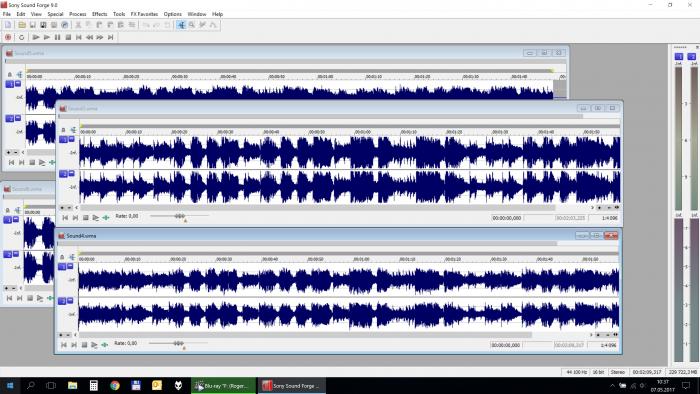The height and width of the screenshot is (394, 700).
Task: Open Chrome from the Windows taskbar
Action: [x=115, y=386]
